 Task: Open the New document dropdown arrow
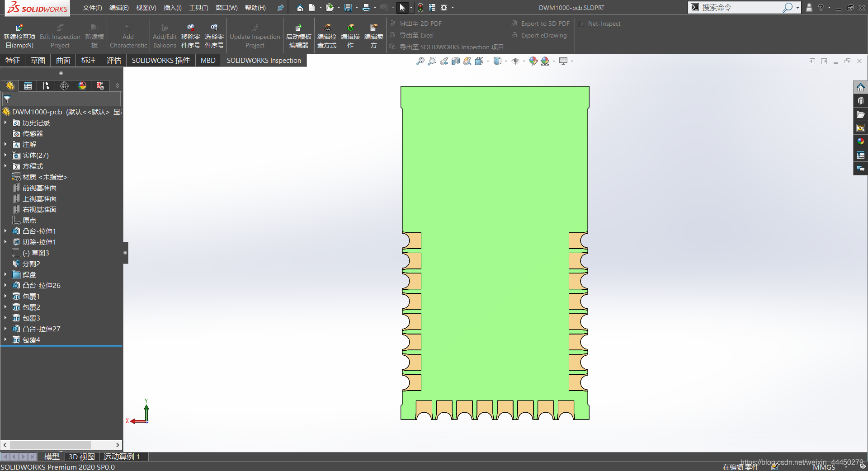click(321, 8)
